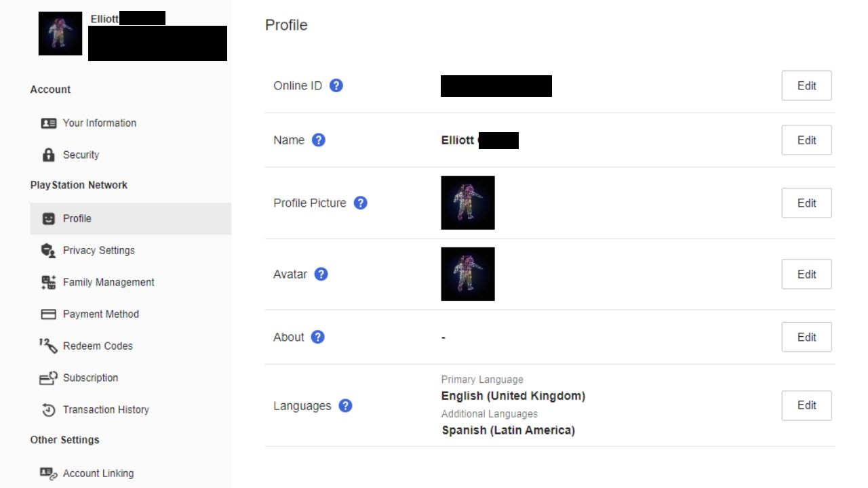The image size is (868, 488).
Task: Select Redeem Codes in the sidebar
Action: click(98, 346)
